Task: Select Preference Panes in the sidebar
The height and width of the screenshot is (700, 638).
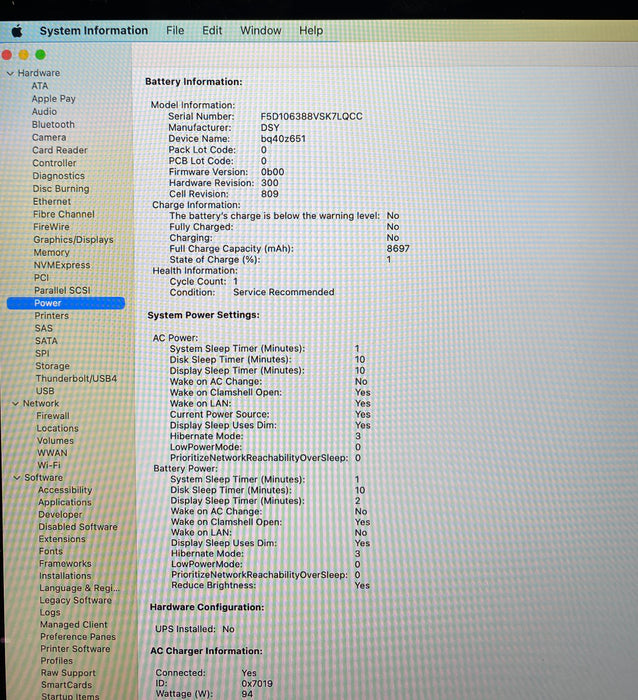Action: tap(78, 637)
